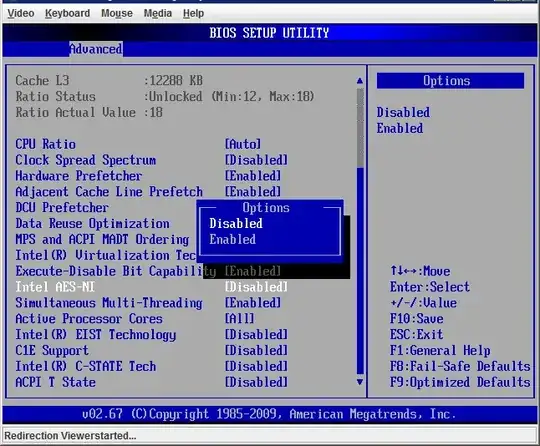Select Adjacent Cache Line Prefetch setting
This screenshot has height=446, width=540.
pos(109,192)
